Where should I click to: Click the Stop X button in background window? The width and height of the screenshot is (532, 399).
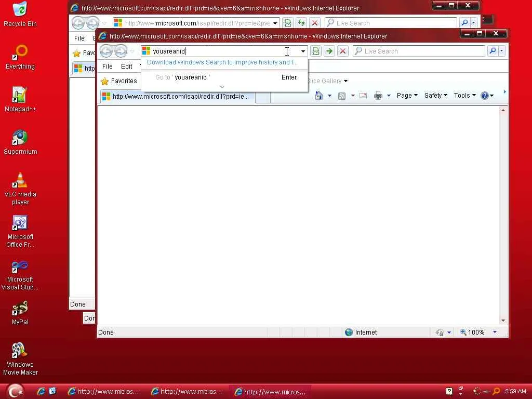315,23
